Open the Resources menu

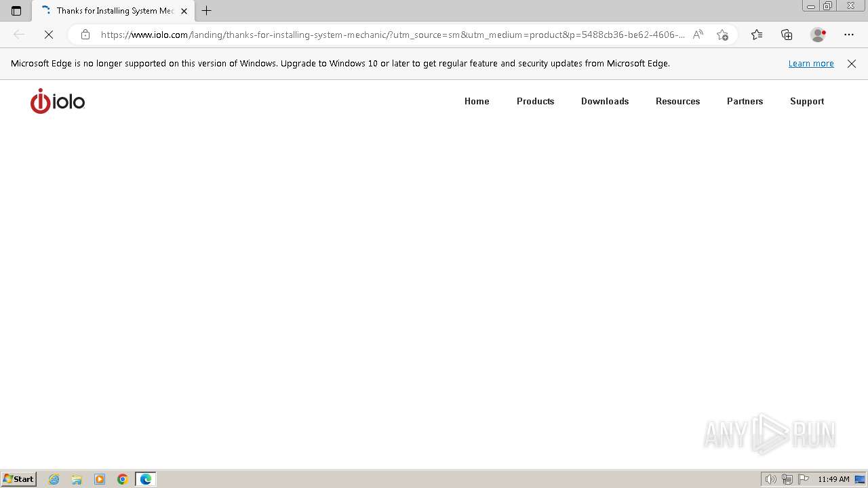tap(677, 101)
